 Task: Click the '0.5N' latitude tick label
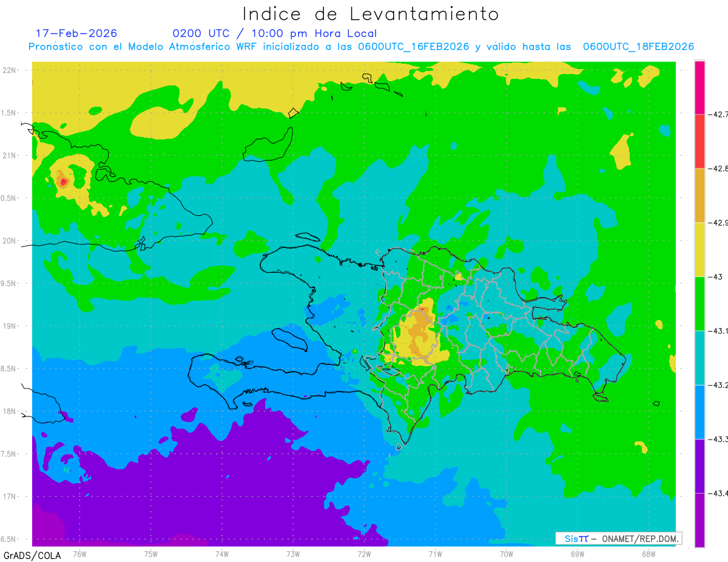pos(9,198)
